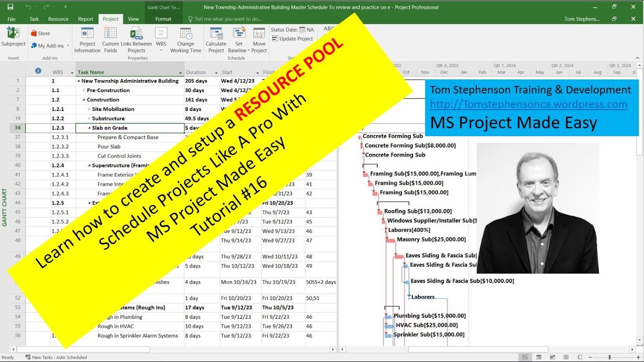Select the Rough in HVAC task
Screen dimensions: 644x362
coord(115,326)
